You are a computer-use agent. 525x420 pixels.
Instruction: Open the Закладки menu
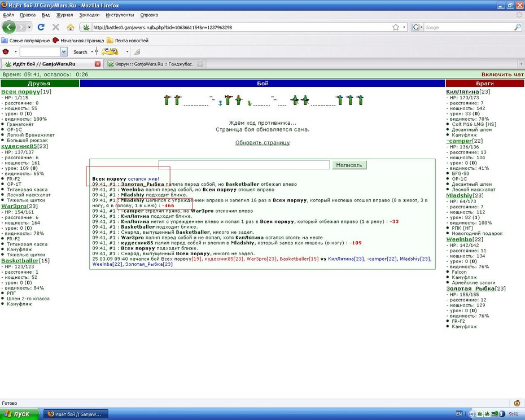[x=89, y=15]
